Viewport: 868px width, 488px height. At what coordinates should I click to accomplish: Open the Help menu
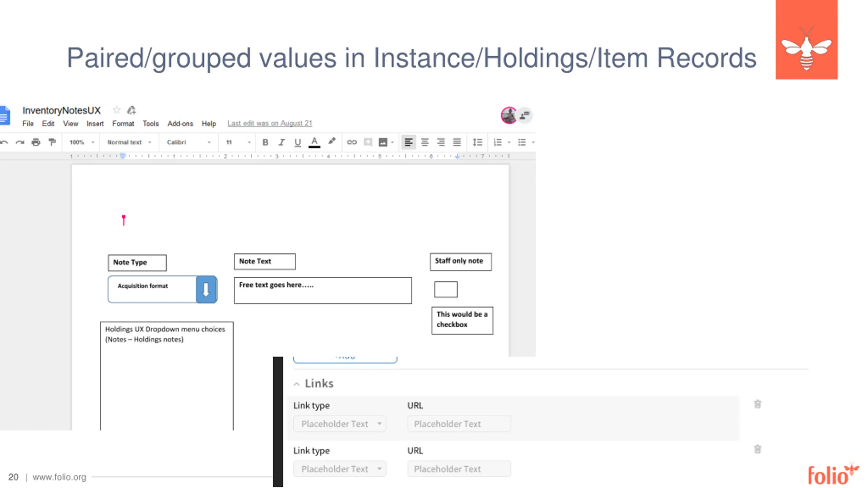(x=209, y=124)
